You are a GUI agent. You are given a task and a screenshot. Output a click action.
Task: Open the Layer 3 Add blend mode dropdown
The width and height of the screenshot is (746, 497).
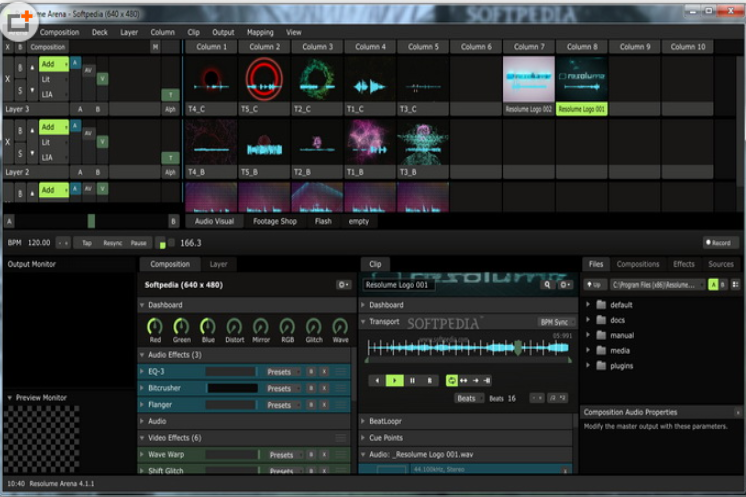click(54, 64)
